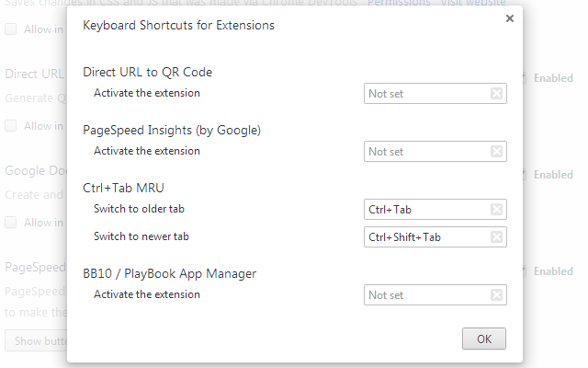The height and width of the screenshot is (368, 588).
Task: Toggle Allow in checkbox under Google Docs
Action: [10, 222]
